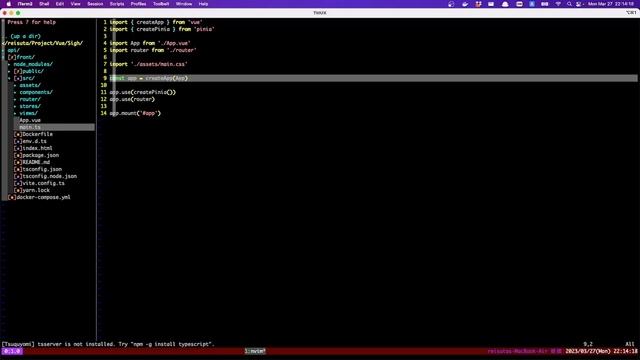This screenshot has width=640, height=360.
Task: Expand the stores/ folder arrow
Action: pyautogui.click(x=16, y=106)
